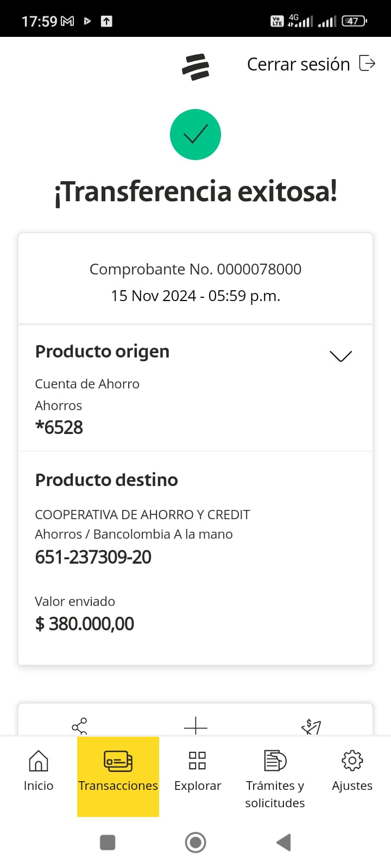391x868 pixels.
Task: Tap the send money paper plane icon
Action: point(311,726)
